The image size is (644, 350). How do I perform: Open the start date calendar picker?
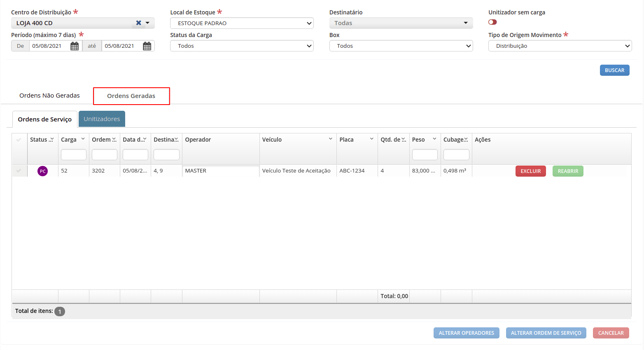(75, 46)
